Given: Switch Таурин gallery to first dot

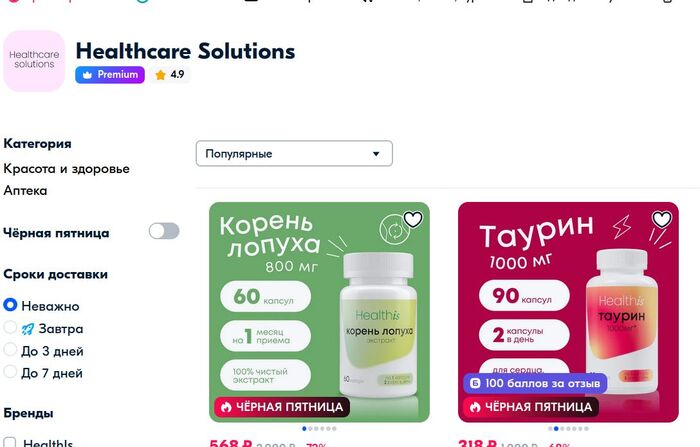Looking at the screenshot, I should click(550, 429).
